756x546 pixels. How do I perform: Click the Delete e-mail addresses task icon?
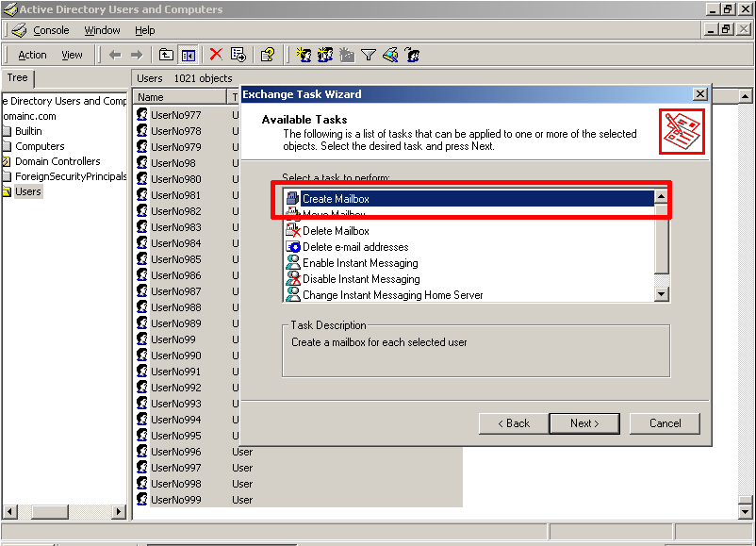click(x=293, y=247)
